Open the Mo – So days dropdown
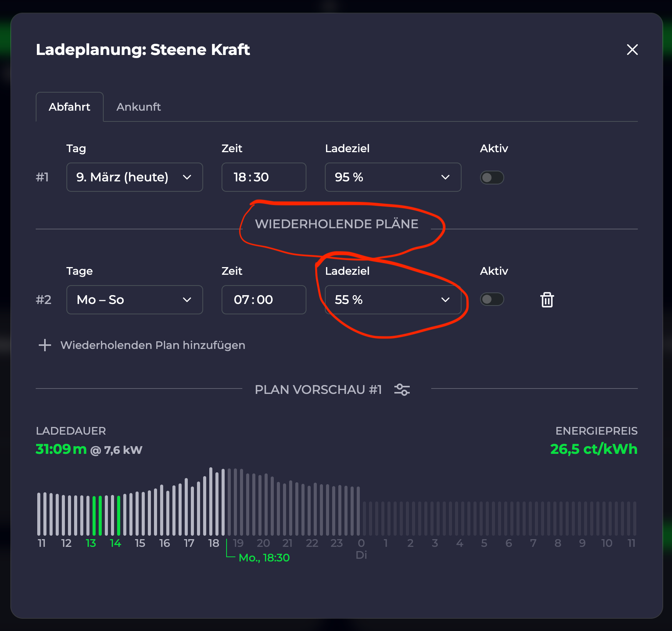Screen dimensions: 672x631 [134, 300]
